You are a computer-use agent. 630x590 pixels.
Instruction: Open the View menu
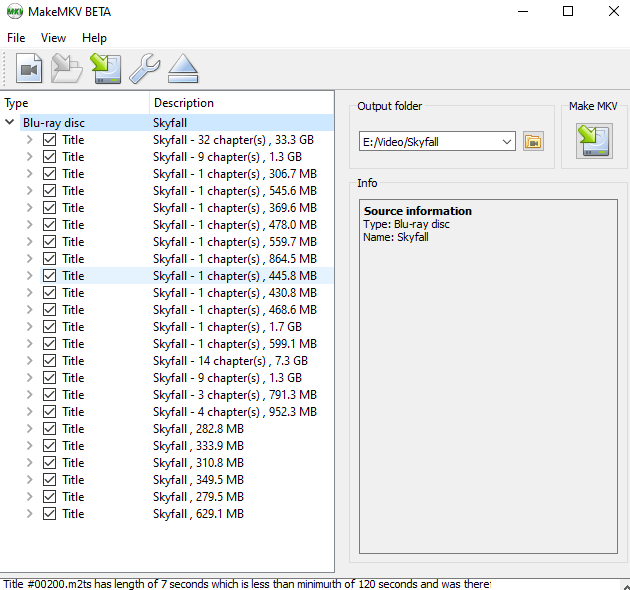click(53, 38)
